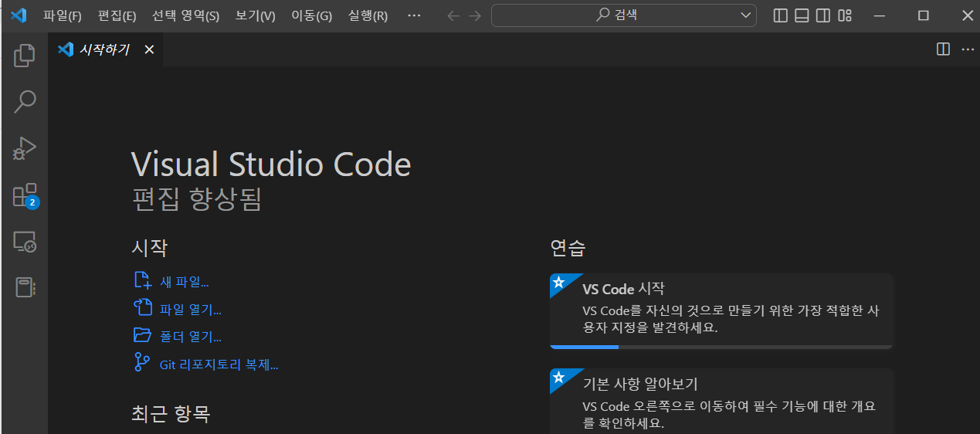Click the Git 리포지토리 복제... link

tap(206, 364)
